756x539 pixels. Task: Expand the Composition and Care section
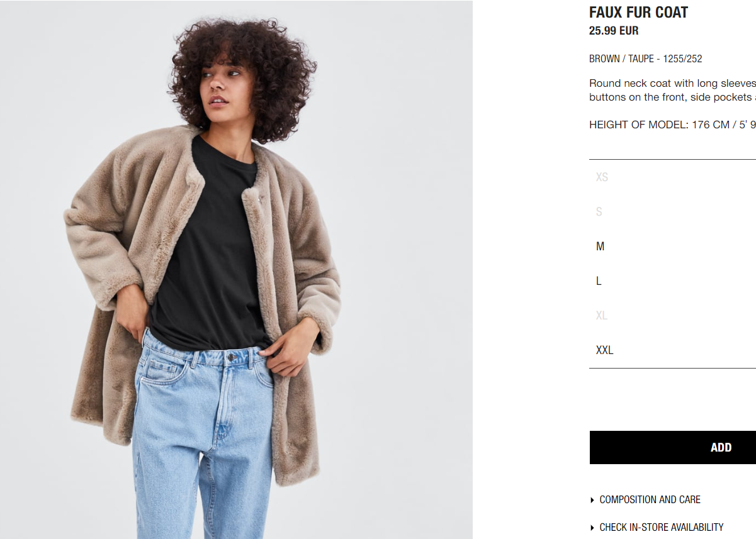650,499
